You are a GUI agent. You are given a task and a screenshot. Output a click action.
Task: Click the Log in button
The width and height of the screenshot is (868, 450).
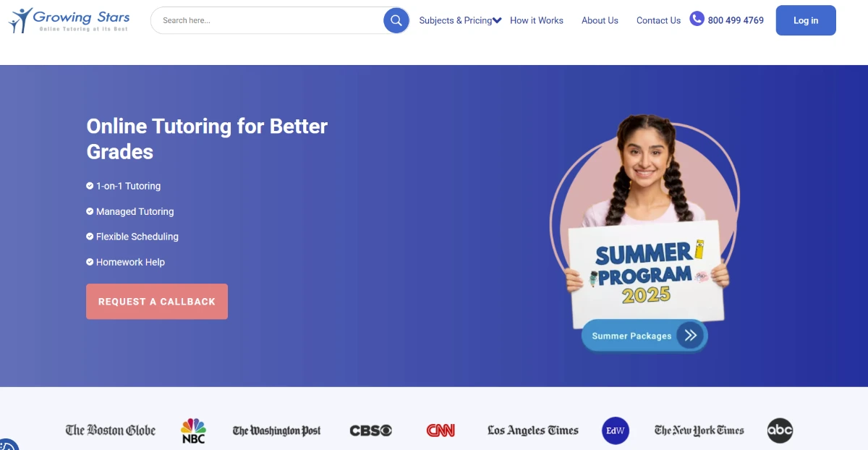[x=806, y=20]
